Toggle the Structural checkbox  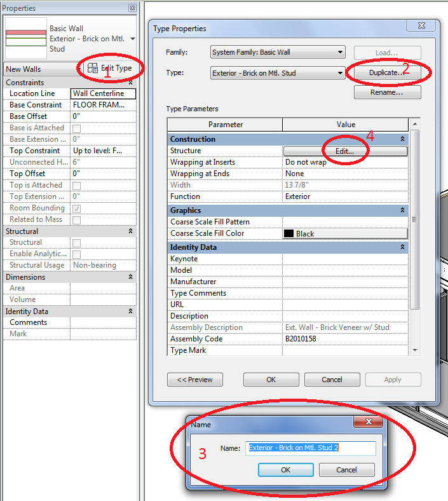(77, 243)
